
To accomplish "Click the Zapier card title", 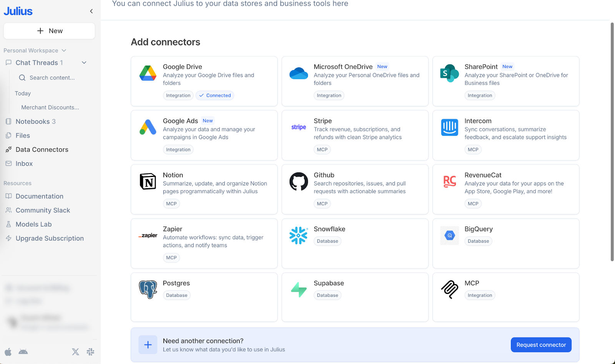I will click(x=173, y=229).
